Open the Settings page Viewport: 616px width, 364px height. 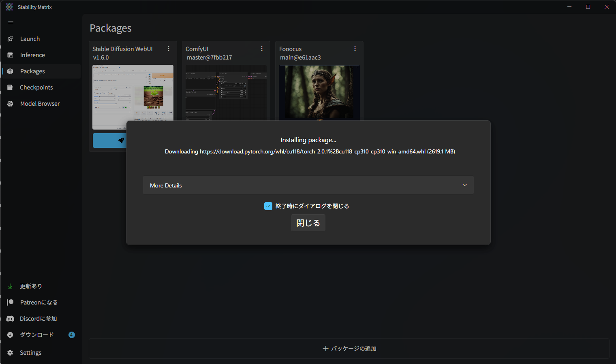[x=41, y=353]
